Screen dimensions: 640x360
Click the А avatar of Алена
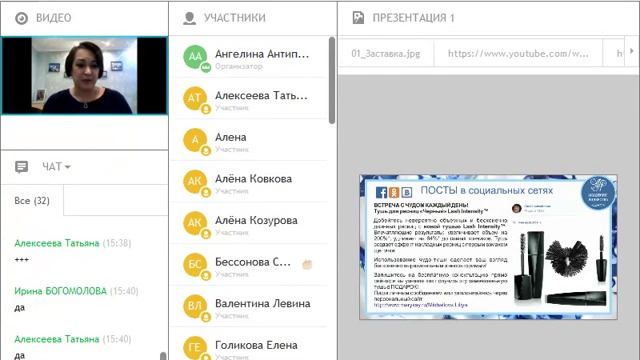tap(195, 140)
